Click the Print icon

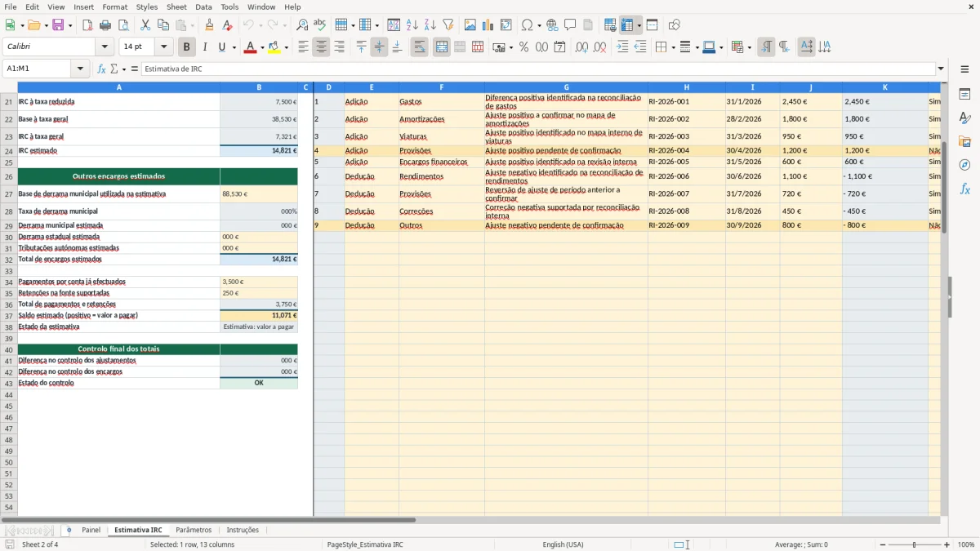(105, 25)
